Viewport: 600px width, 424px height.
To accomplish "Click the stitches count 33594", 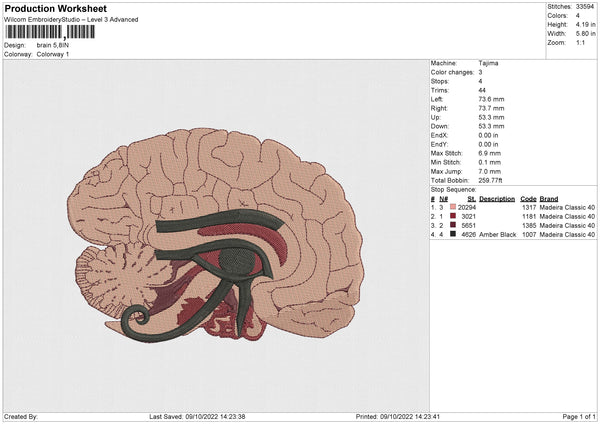I will [x=585, y=7].
